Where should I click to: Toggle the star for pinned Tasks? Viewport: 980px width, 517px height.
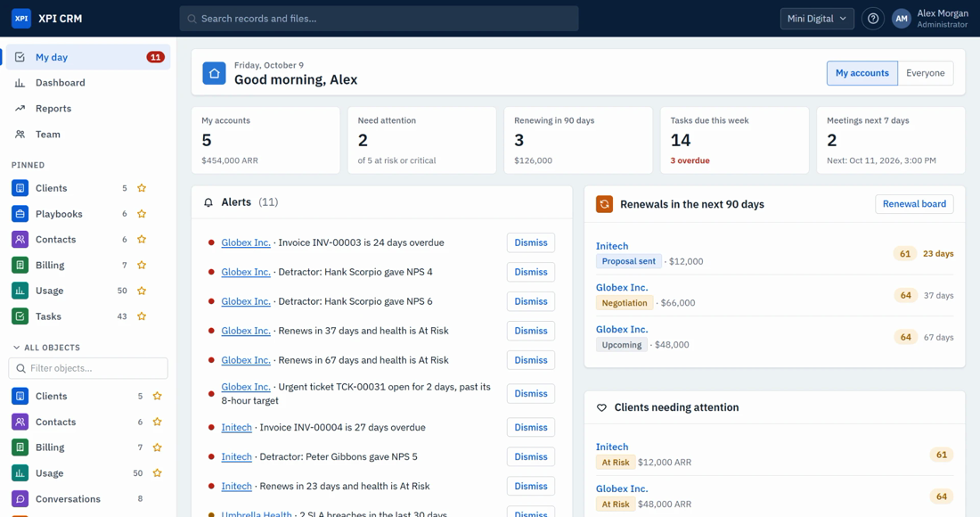pyautogui.click(x=142, y=316)
